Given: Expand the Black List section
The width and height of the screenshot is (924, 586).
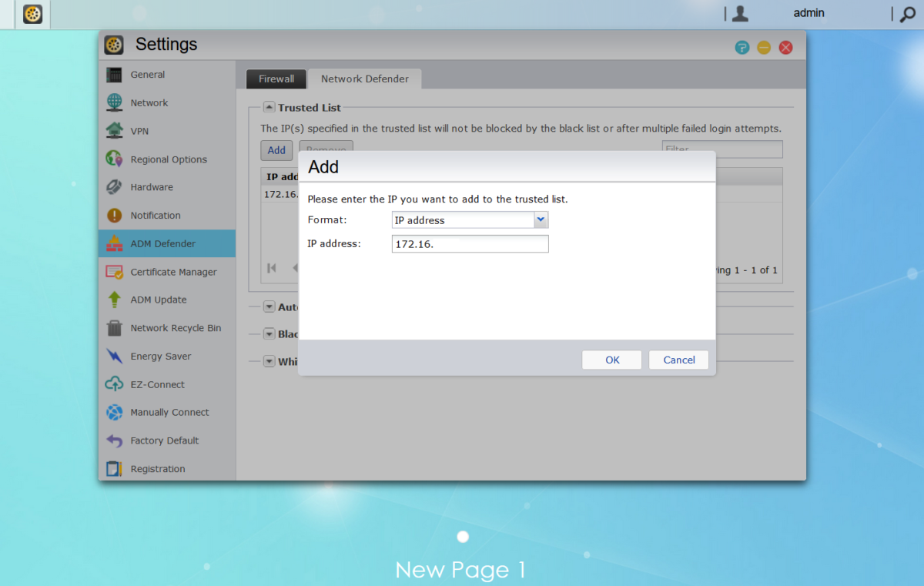Looking at the screenshot, I should click(x=269, y=333).
